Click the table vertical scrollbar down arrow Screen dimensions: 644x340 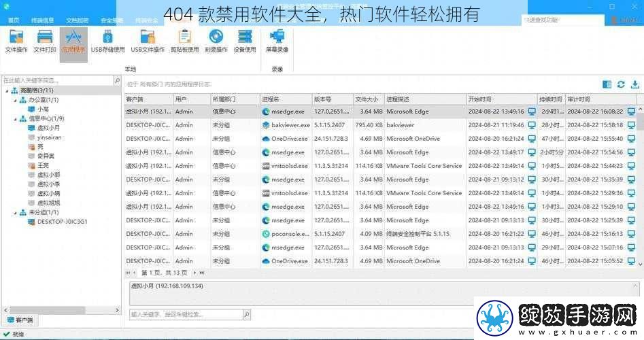pyautogui.click(x=640, y=264)
